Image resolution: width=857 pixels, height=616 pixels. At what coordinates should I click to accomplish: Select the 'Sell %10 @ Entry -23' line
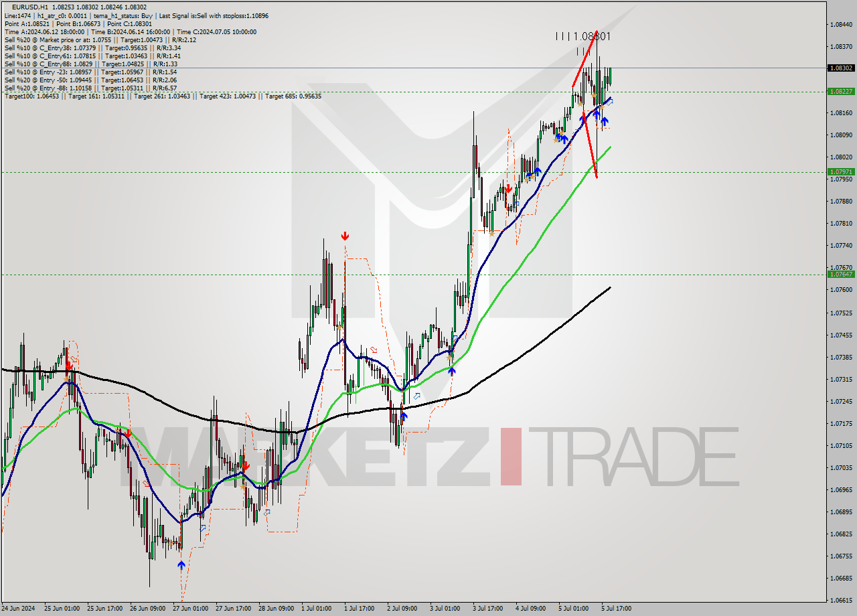coord(90,72)
